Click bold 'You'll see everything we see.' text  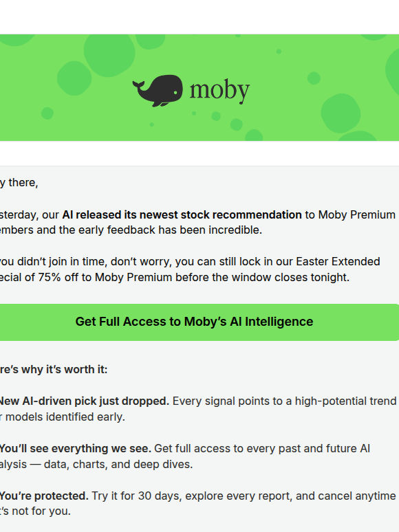[x=75, y=449]
